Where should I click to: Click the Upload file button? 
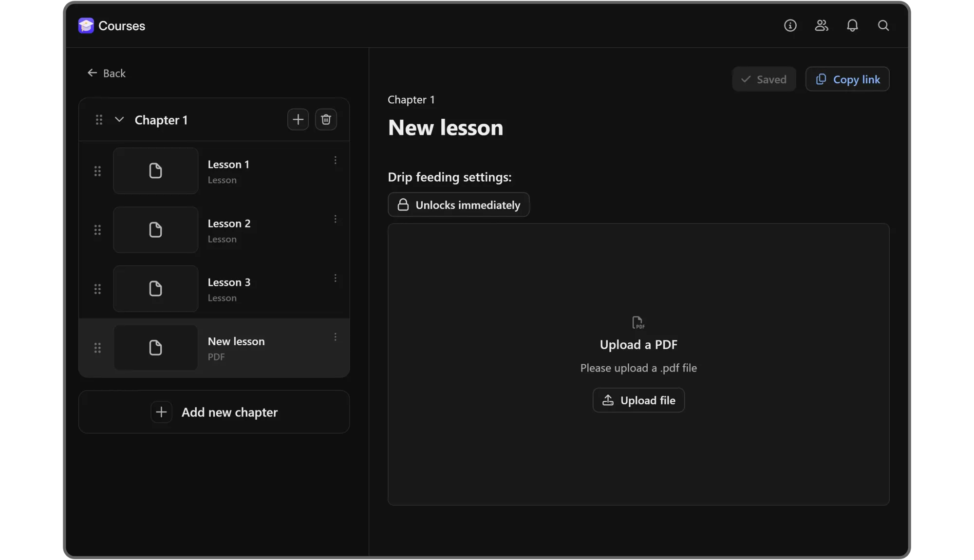638,400
